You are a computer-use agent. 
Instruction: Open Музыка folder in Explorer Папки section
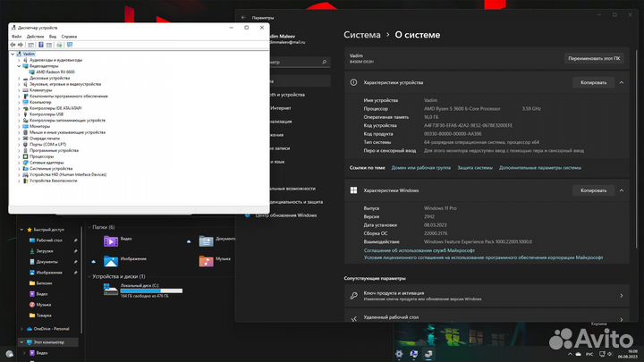(215, 261)
